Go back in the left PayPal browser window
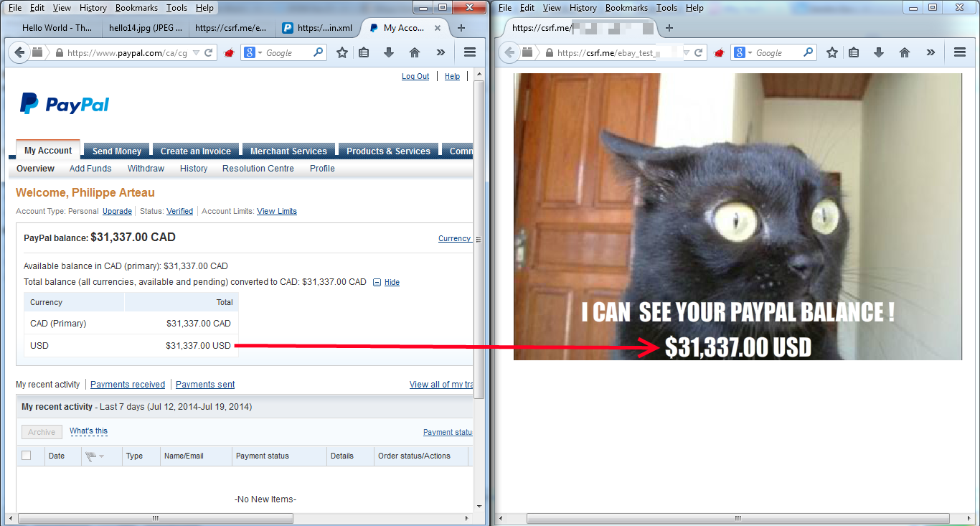980x526 pixels. point(19,52)
